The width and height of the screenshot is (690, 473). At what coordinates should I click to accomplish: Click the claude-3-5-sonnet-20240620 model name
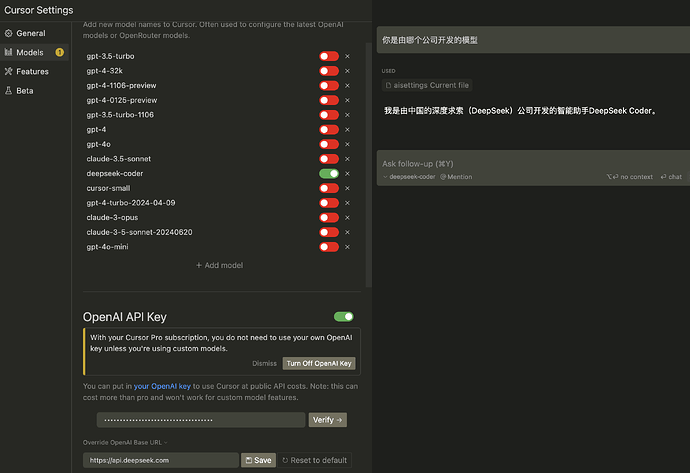pos(139,232)
